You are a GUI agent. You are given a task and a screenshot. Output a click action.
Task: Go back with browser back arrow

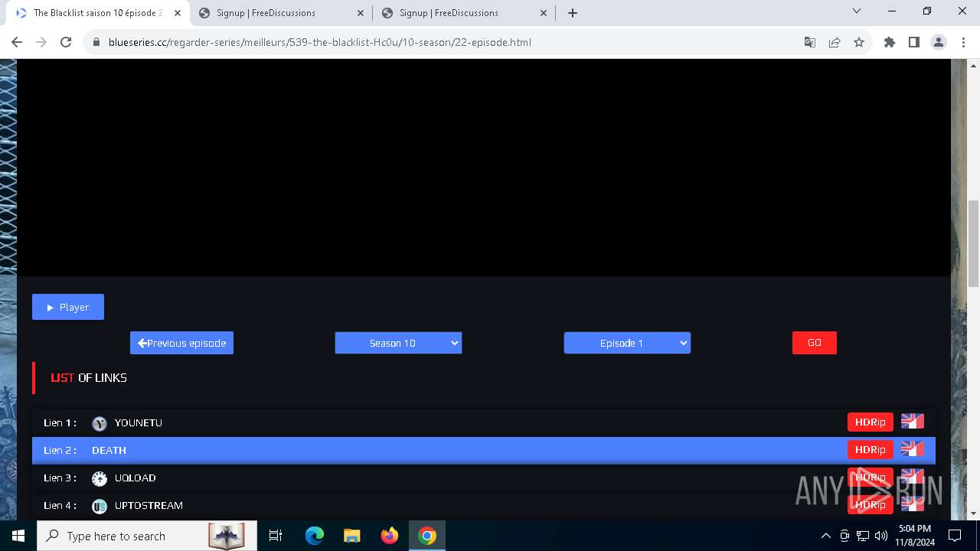tap(17, 42)
